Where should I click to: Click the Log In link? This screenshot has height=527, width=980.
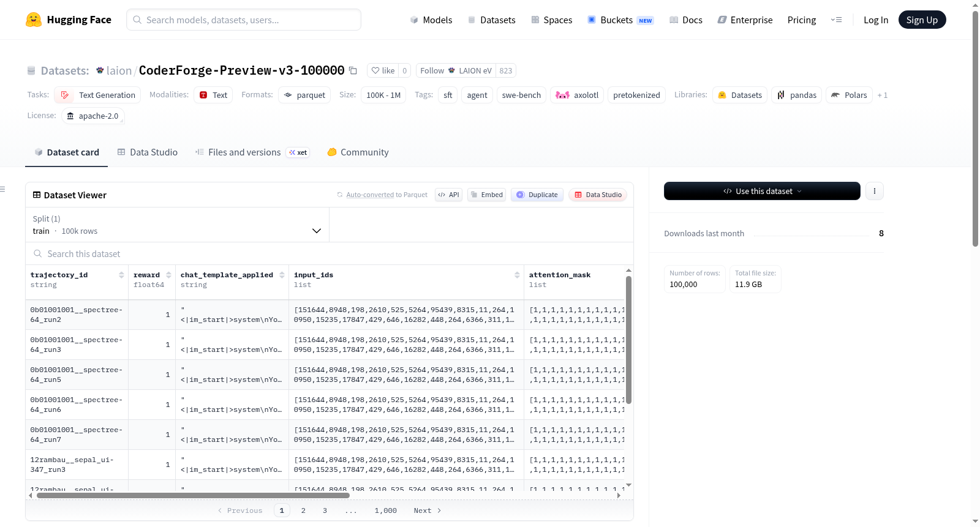[876, 20]
